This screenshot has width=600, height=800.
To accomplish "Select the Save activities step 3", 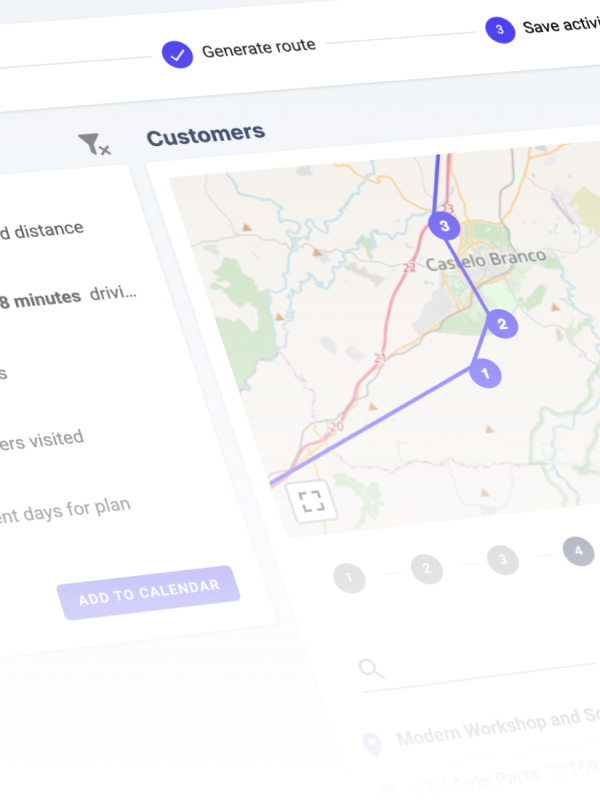I will pyautogui.click(x=497, y=29).
